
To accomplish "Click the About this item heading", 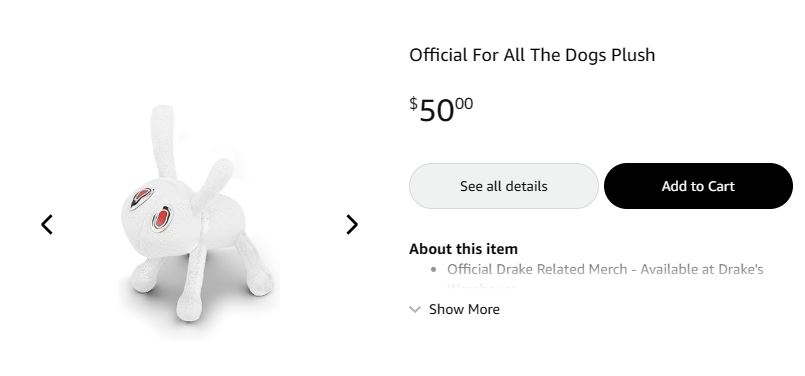I will (463, 249).
